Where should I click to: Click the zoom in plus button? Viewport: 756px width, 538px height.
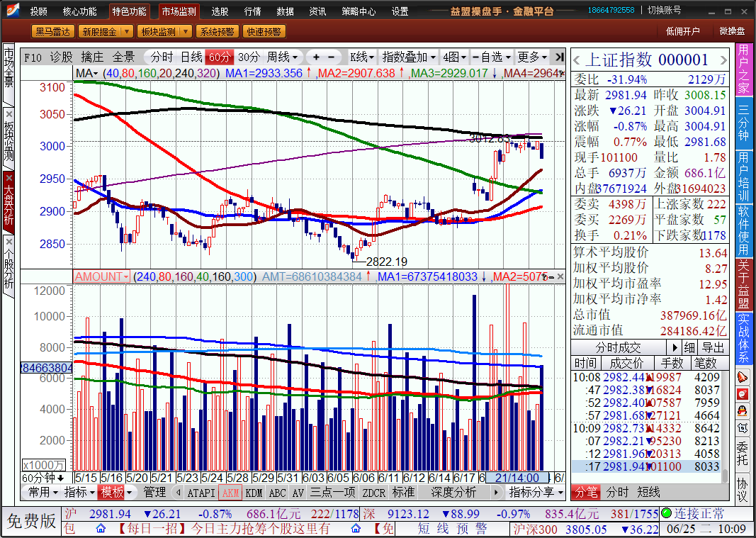tap(316, 57)
